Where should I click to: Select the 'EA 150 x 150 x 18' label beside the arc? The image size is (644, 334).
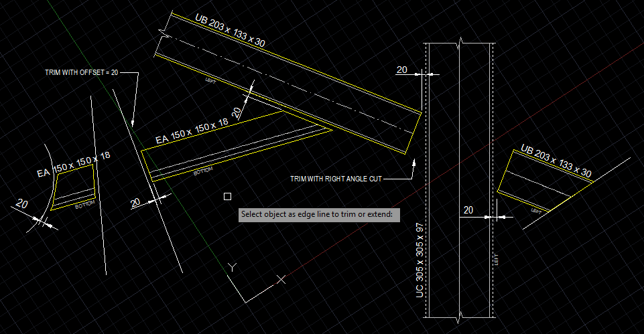(x=74, y=165)
